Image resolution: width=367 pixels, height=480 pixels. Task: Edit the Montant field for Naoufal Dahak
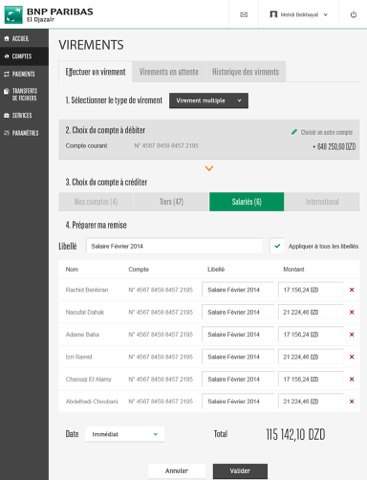click(311, 312)
